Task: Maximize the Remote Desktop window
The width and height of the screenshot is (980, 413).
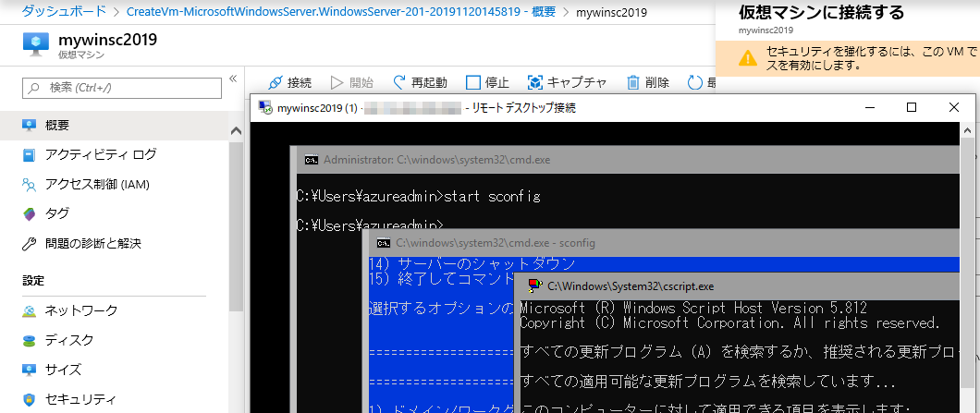Action: [x=912, y=107]
